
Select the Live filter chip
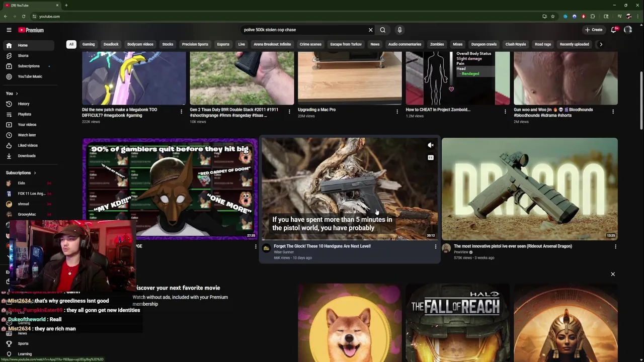pyautogui.click(x=242, y=44)
